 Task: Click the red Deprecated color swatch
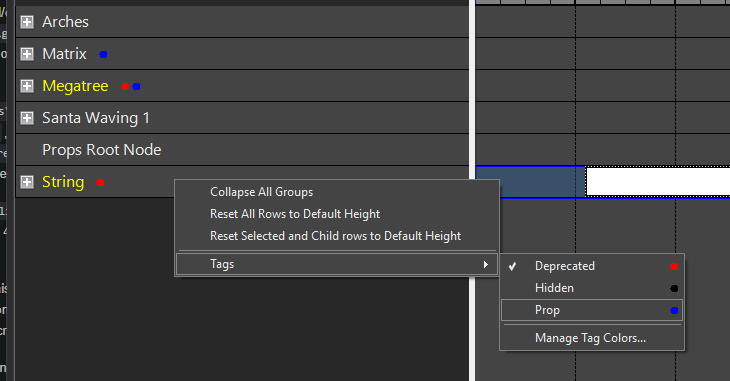(x=674, y=267)
